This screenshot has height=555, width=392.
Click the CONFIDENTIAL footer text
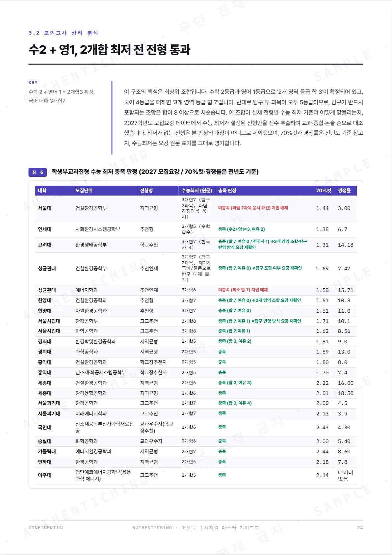coord(47,528)
